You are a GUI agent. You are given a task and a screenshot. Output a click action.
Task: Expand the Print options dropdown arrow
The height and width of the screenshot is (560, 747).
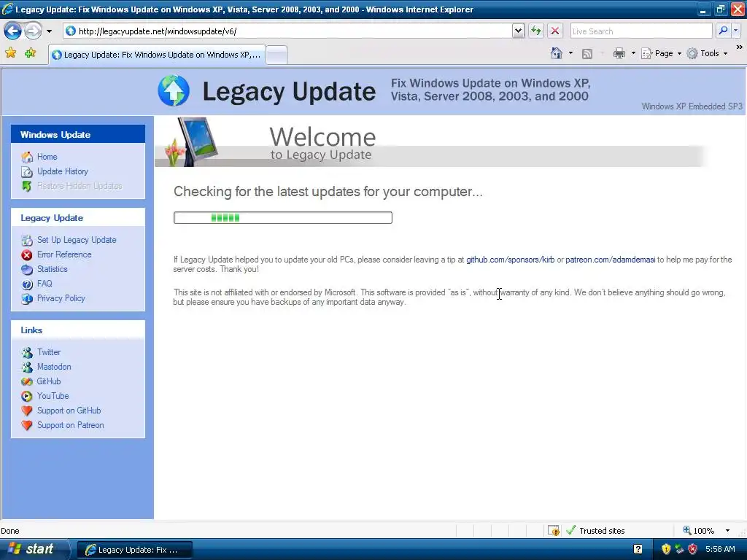633,53
